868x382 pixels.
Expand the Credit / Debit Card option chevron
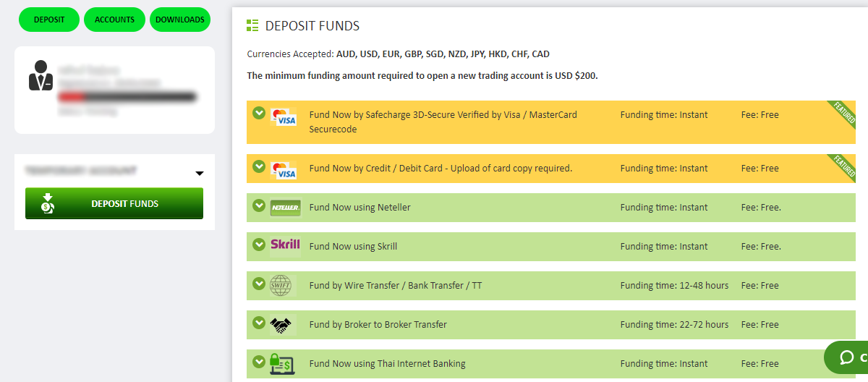click(x=258, y=166)
